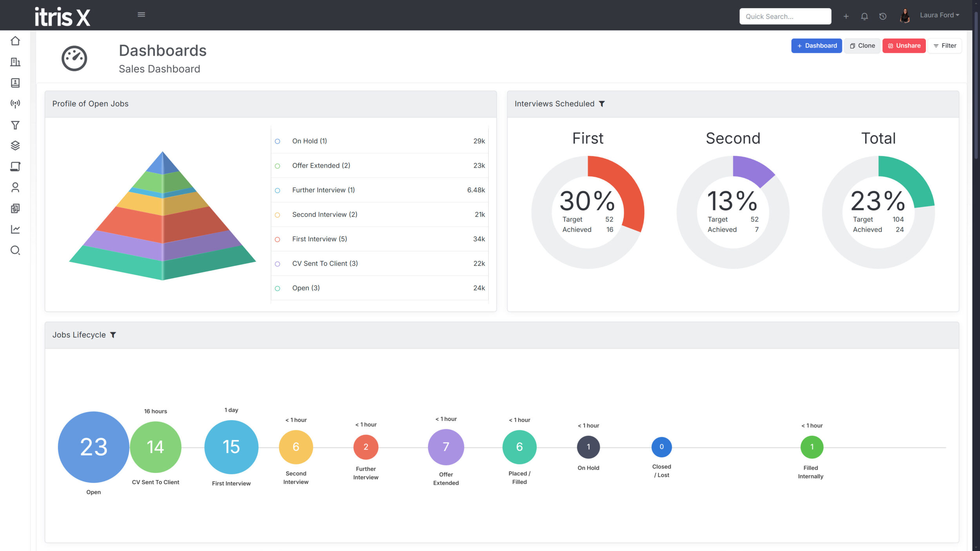Open the line chart reports icon
980x551 pixels.
tap(15, 229)
